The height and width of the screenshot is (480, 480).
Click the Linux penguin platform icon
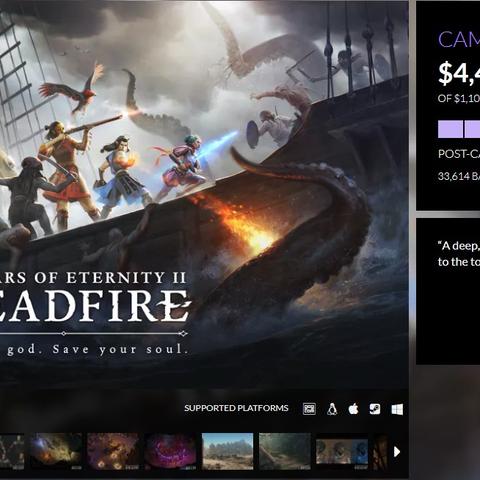(332, 409)
